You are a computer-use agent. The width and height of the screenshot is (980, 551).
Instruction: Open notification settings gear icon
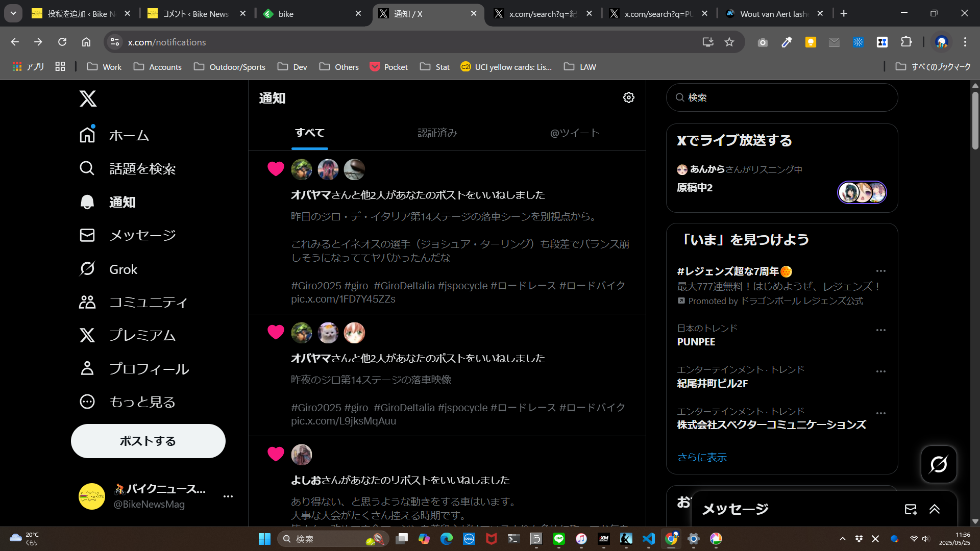click(628, 97)
